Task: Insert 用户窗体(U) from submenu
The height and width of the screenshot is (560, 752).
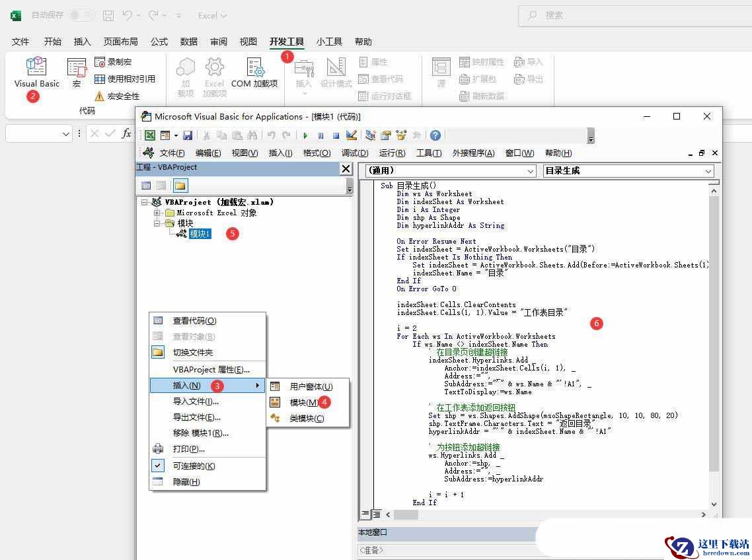Action: (307, 386)
